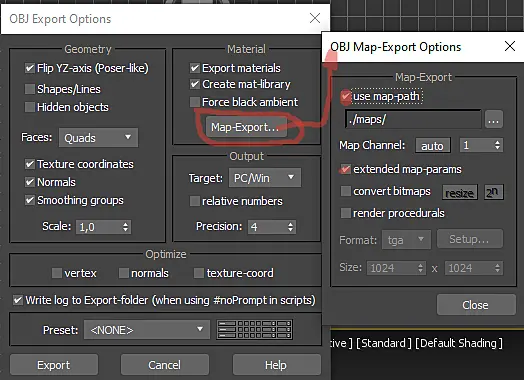Adjust the Scale spinner arrows
The width and height of the screenshot is (524, 380).
[125, 227]
